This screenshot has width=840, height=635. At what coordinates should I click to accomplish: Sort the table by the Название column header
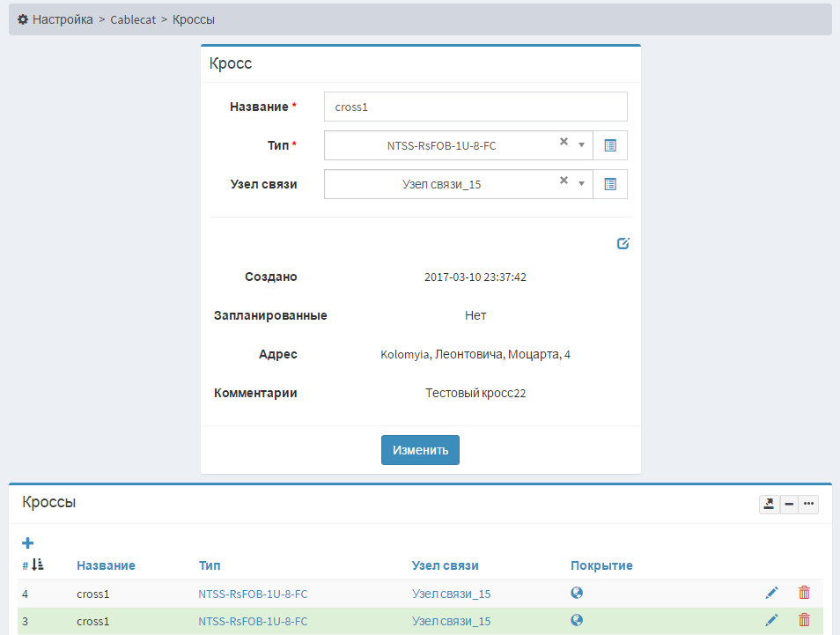click(106, 565)
